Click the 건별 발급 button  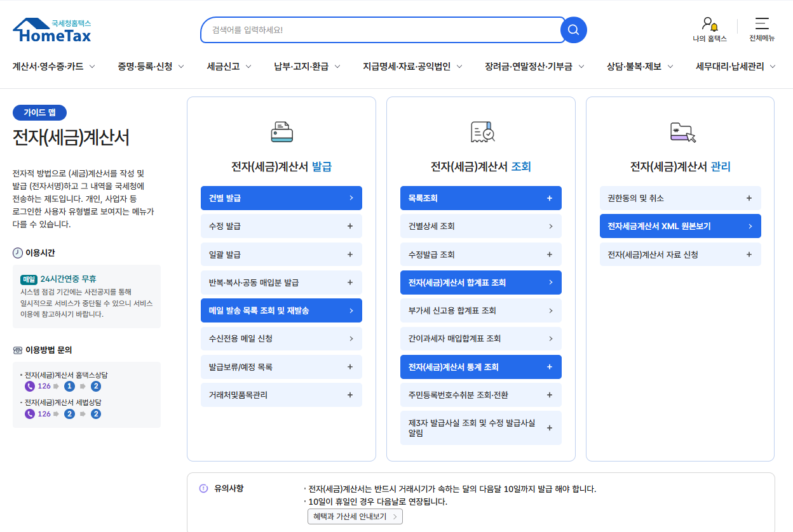pyautogui.click(x=281, y=197)
